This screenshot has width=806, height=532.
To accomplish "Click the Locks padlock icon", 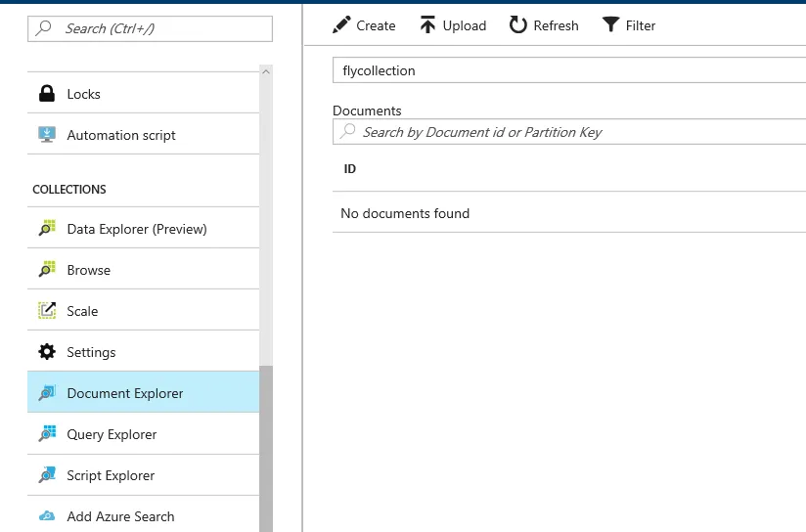I will (x=46, y=94).
